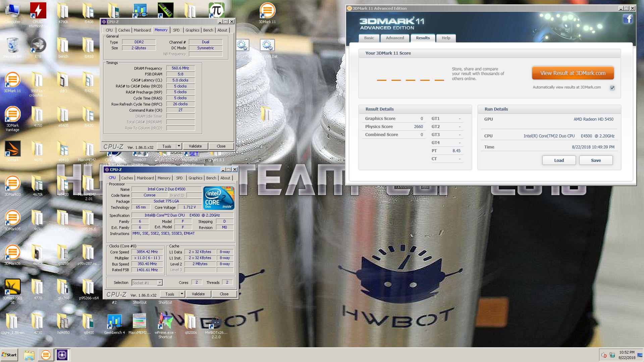Open the q8400 folder
The width and height of the screenshot is (644, 362).
(89, 324)
